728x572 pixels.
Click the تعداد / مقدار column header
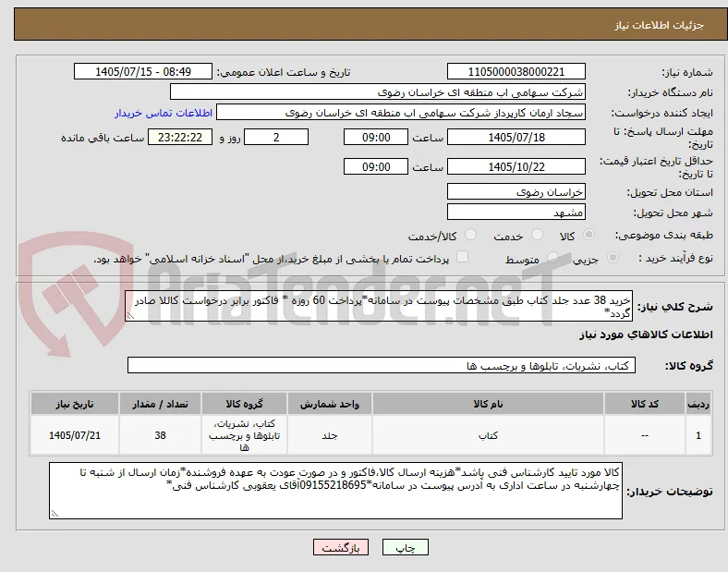tap(160, 404)
